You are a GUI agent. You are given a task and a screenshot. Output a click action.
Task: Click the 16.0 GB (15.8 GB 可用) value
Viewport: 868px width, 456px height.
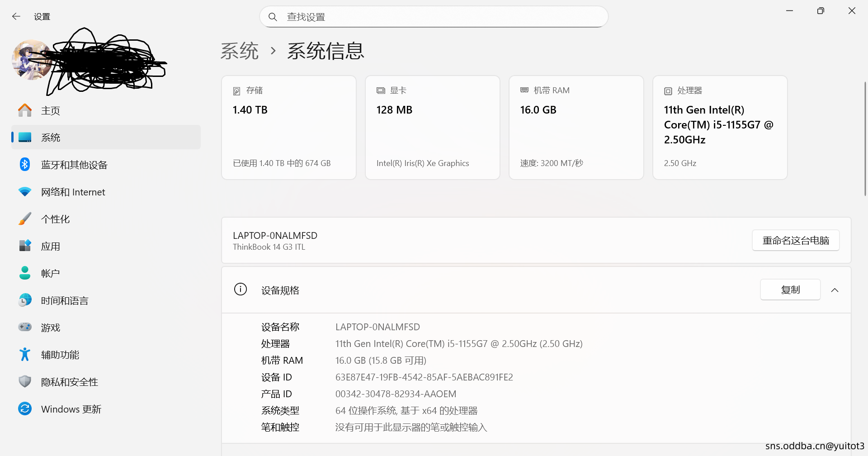381,361
